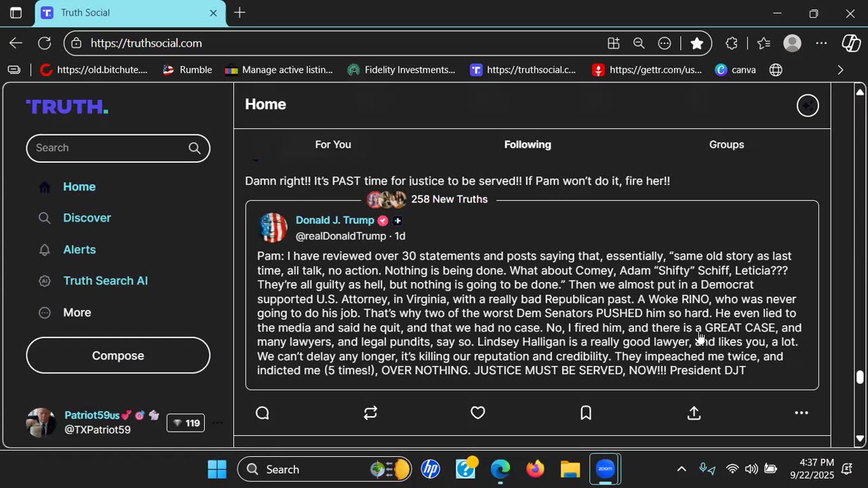868x488 pixels.
Task: Click the circular icon beside Home header
Action: 808,105
